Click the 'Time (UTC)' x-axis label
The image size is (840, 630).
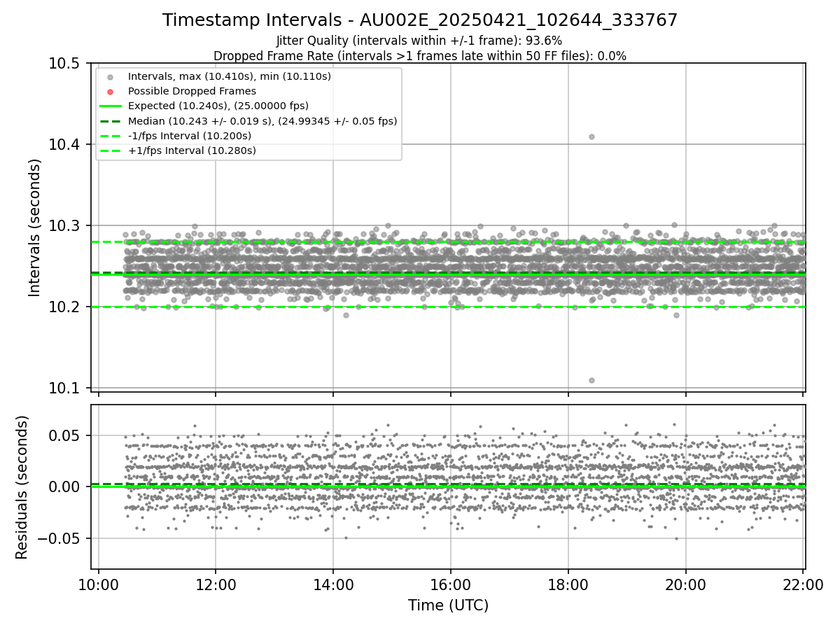[x=448, y=605]
